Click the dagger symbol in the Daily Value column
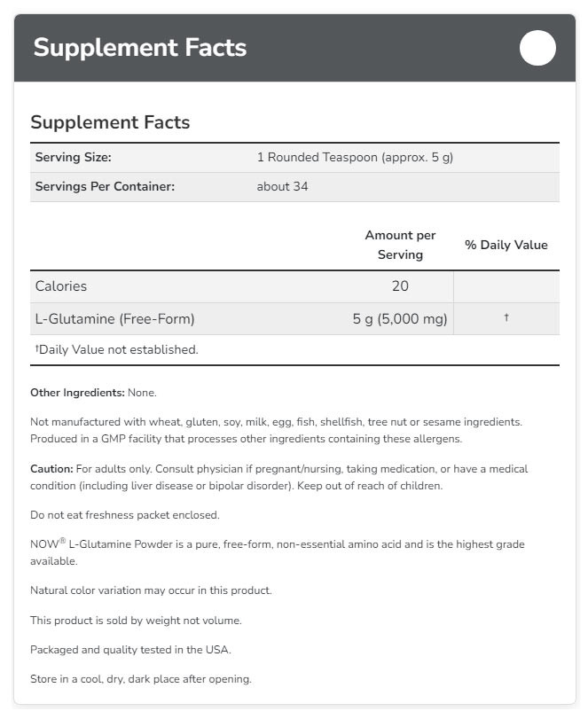Image resolution: width=588 pixels, height=719 pixels. (506, 318)
